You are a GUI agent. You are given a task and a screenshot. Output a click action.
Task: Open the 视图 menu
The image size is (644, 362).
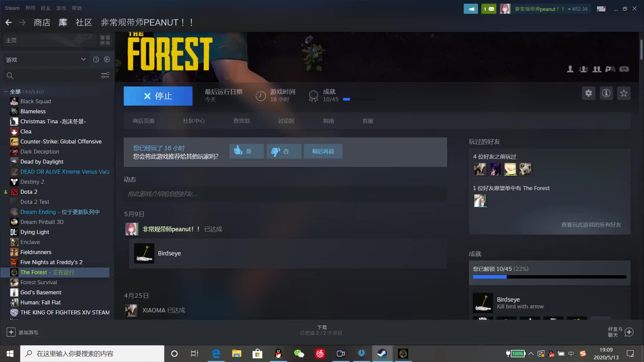click(30, 8)
